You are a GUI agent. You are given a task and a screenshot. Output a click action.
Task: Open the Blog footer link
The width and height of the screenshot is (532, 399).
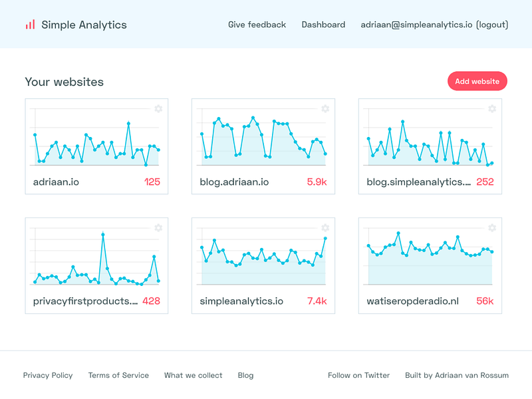(x=245, y=375)
